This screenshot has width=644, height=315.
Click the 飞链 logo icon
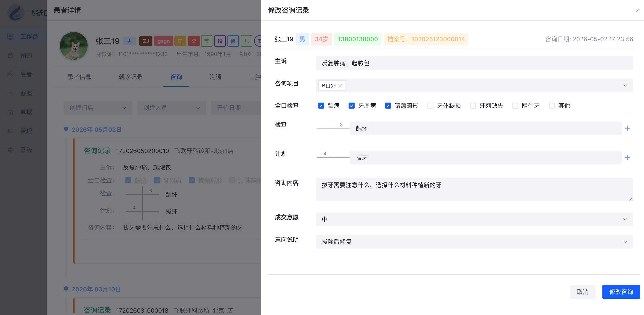coord(16,12)
